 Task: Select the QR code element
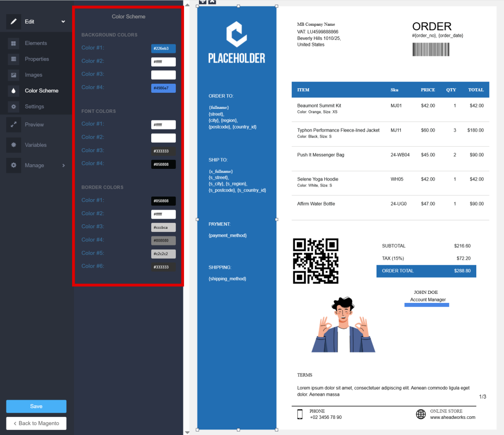316,261
